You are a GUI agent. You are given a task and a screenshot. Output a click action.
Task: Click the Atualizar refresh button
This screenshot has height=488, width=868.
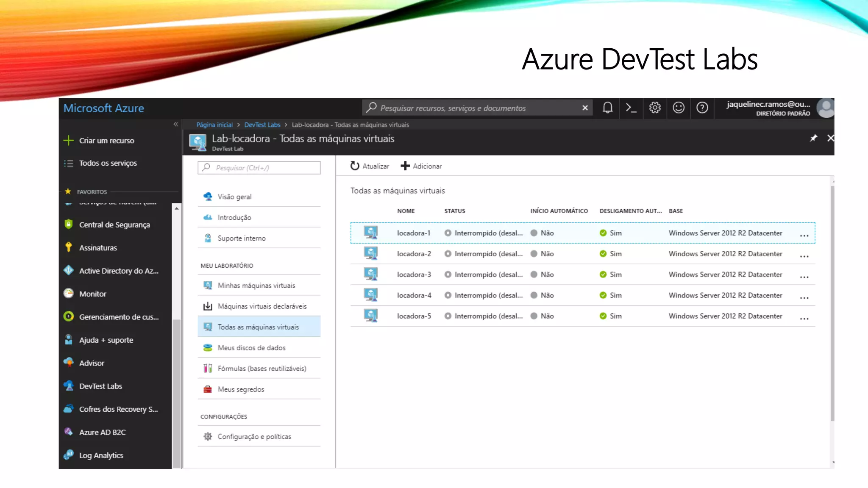click(370, 166)
